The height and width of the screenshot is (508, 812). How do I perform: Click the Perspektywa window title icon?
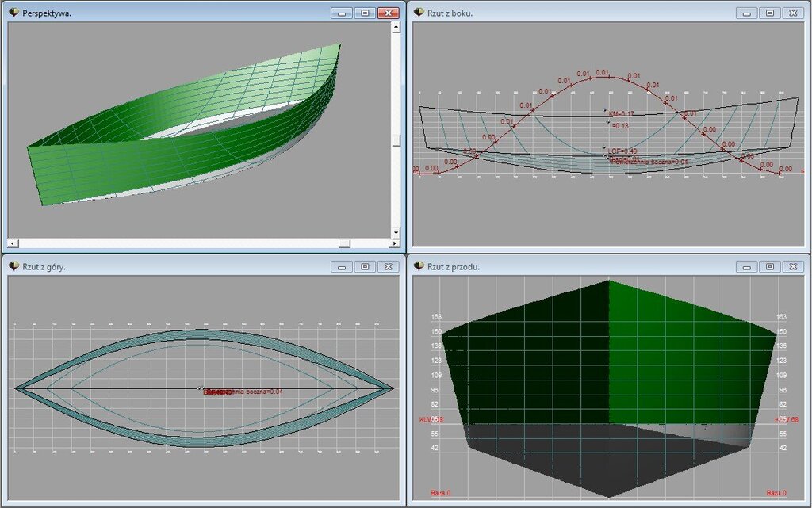(x=13, y=13)
